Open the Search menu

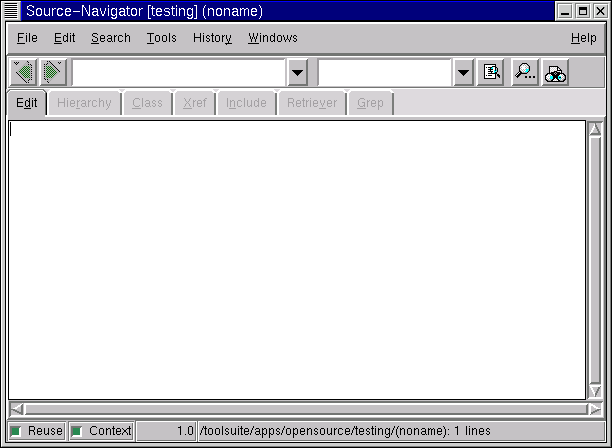click(x=111, y=38)
